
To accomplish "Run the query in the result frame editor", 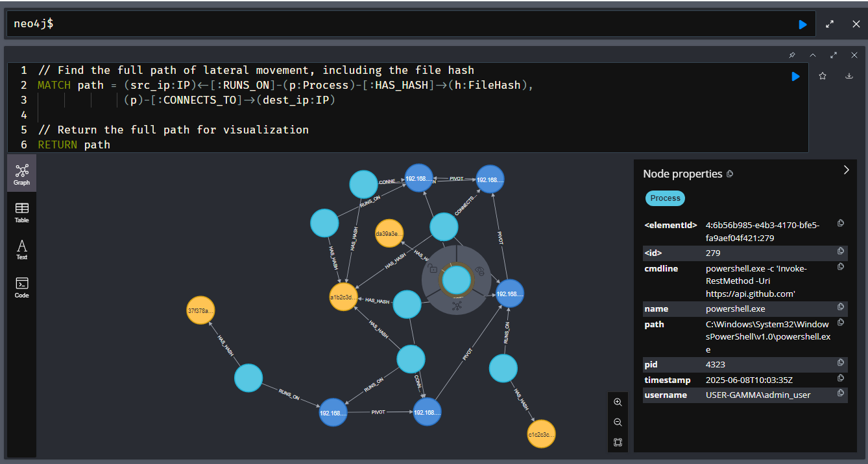I will tap(795, 76).
